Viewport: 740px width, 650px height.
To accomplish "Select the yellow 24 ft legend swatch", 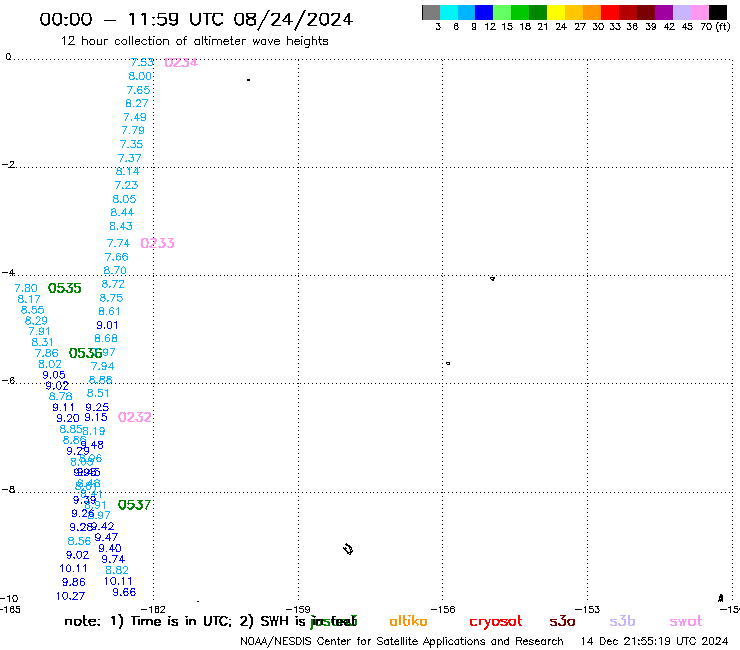I will (x=556, y=12).
